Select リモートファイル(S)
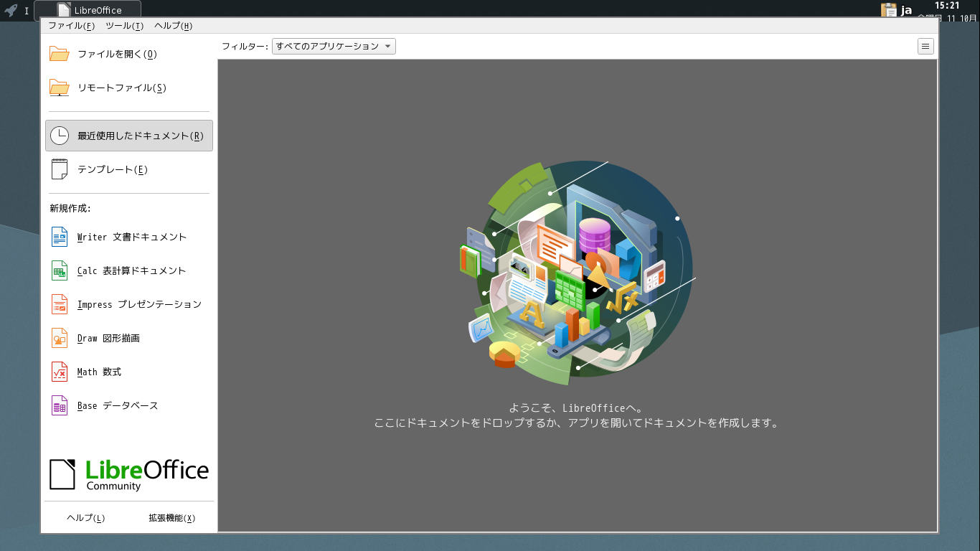 click(129, 88)
